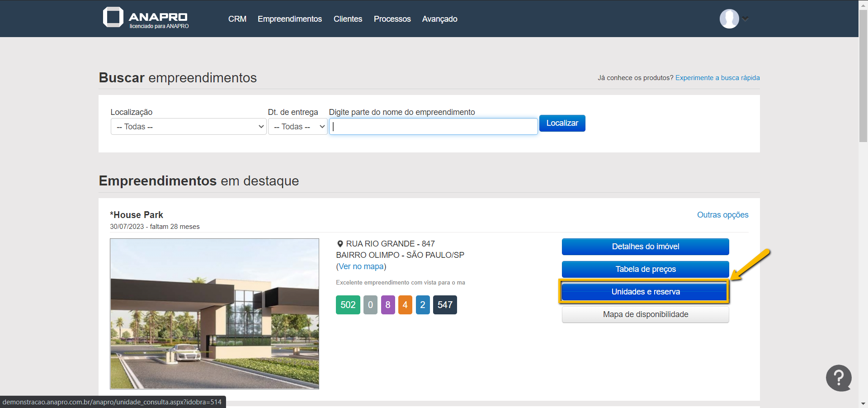The image size is (868, 408).
Task: Select the orange 4 units badge
Action: [x=405, y=305]
